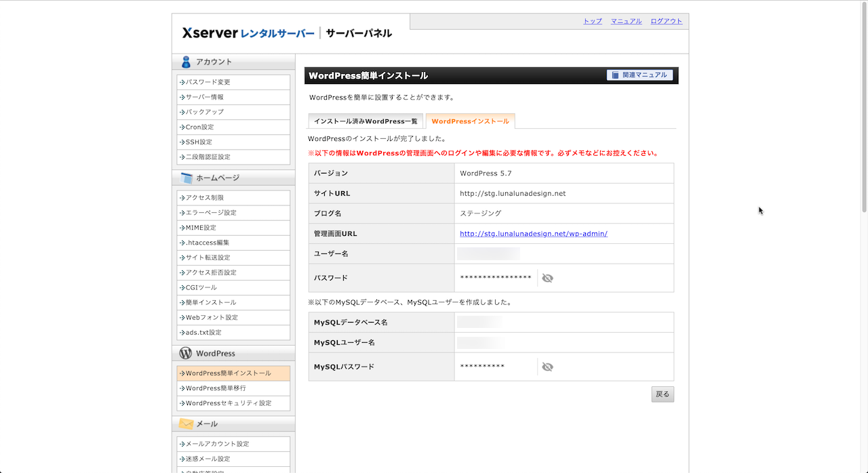Select the WordPressインストール tab
The height and width of the screenshot is (473, 868).
tap(470, 121)
